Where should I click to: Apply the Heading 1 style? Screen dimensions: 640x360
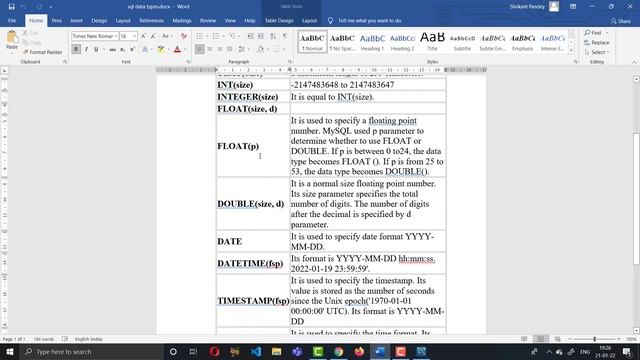372,42
